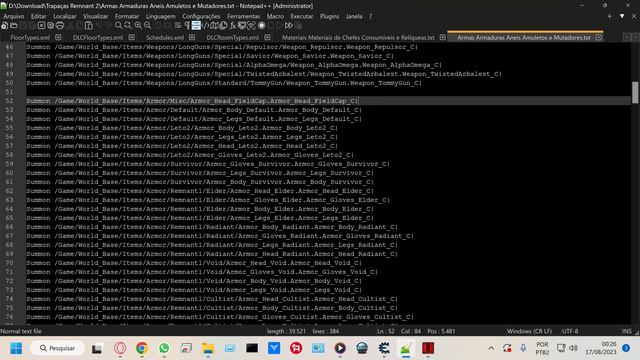Open the Linguagem menu
The height and width of the screenshot is (360, 640).
point(161,16)
